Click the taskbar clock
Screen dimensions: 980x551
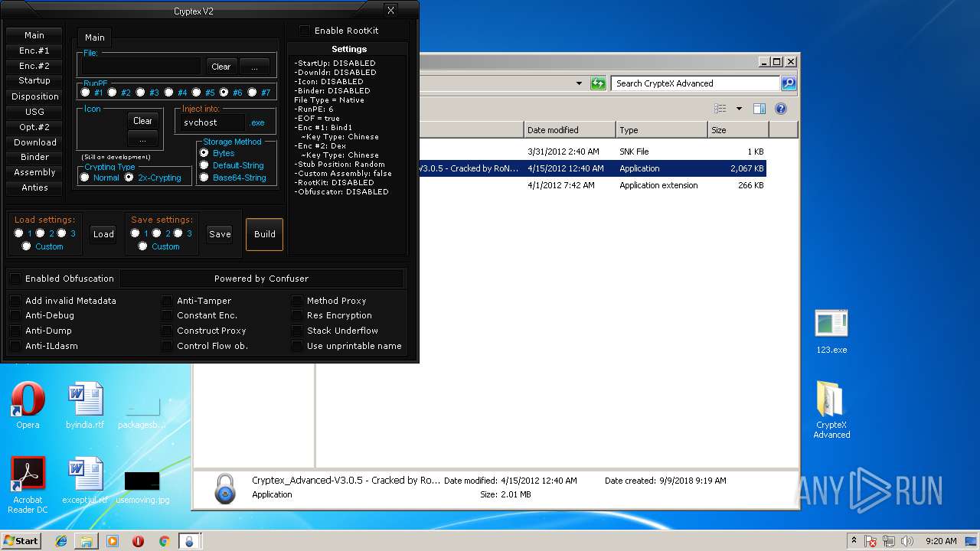coord(941,541)
